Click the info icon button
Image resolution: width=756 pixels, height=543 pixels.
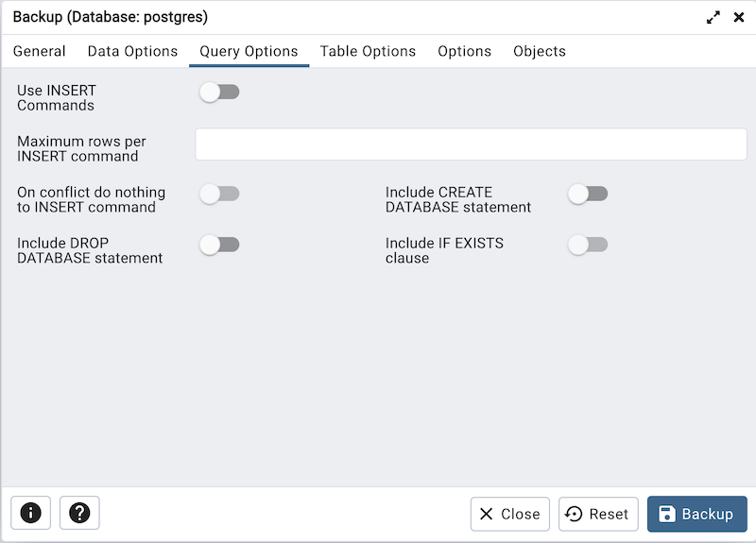click(31, 514)
